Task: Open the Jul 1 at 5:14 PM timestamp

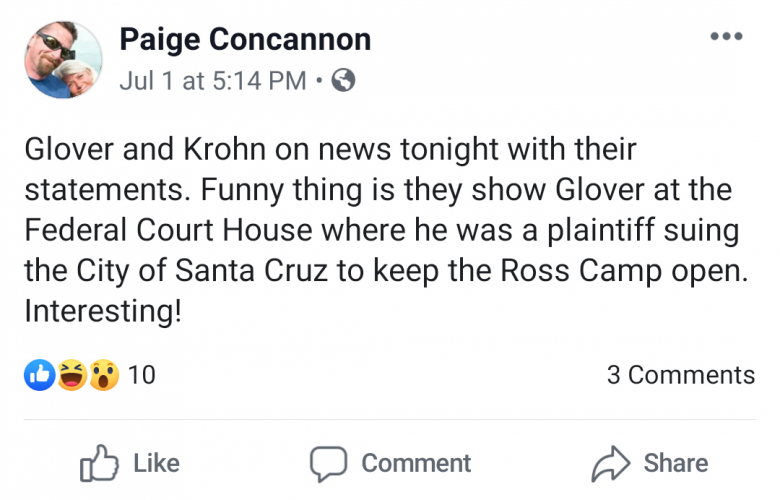Action: coord(212,81)
